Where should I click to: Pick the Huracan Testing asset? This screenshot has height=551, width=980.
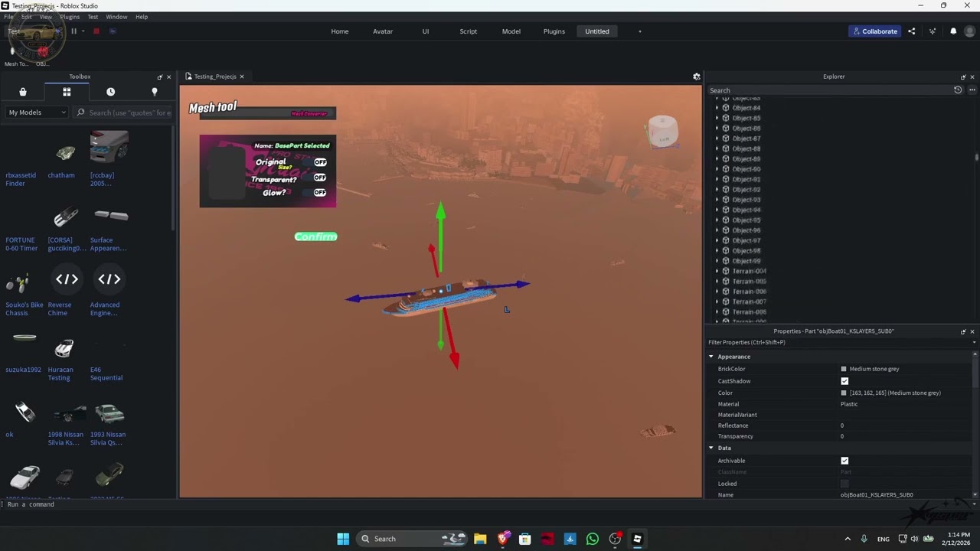click(64, 357)
